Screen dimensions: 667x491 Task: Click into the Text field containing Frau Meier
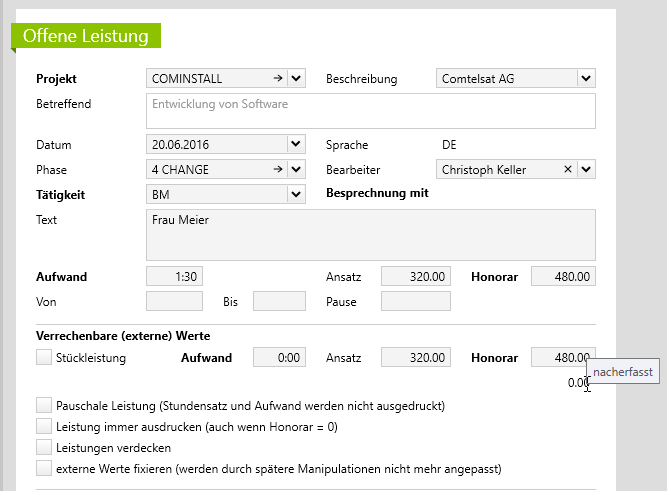370,235
